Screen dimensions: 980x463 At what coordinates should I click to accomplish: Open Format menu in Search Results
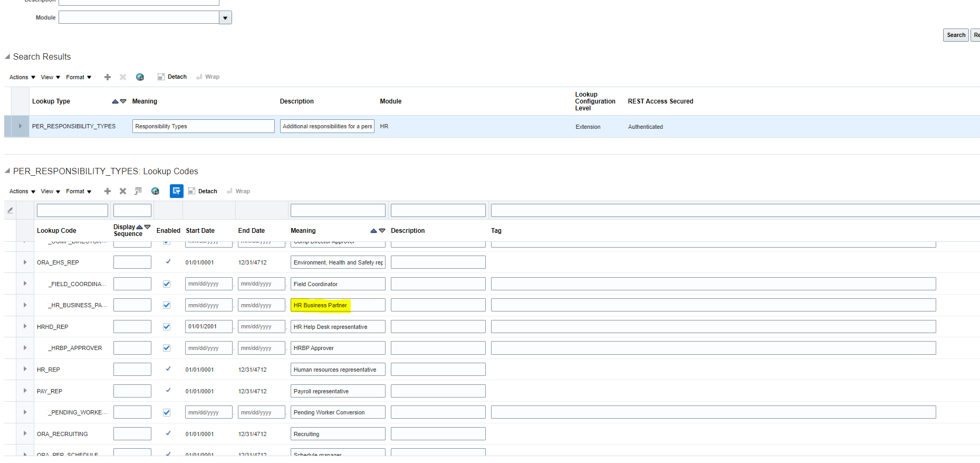[x=79, y=77]
